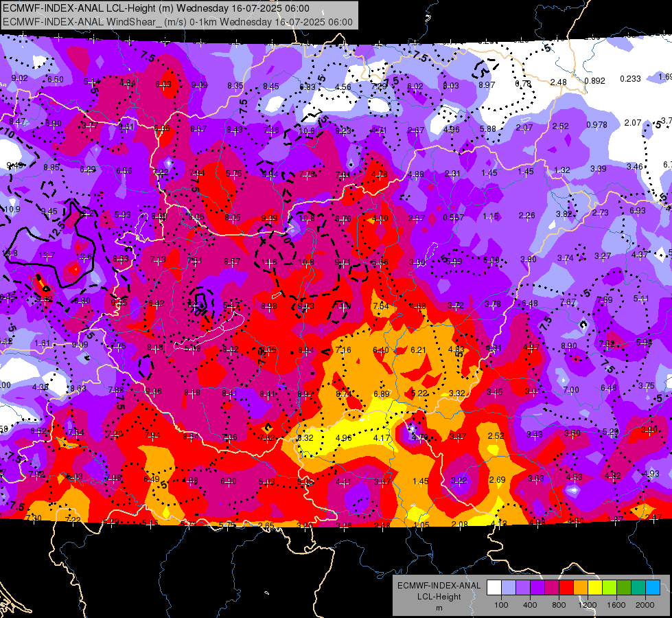Click the legend tick label 2000
Image resolution: width=672 pixels, height=618 pixels.
pos(645,605)
